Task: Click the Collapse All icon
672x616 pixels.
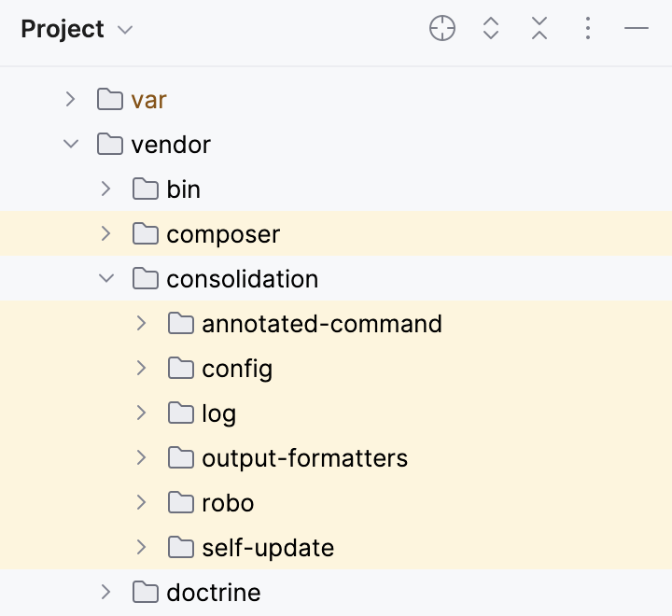Action: (x=539, y=29)
